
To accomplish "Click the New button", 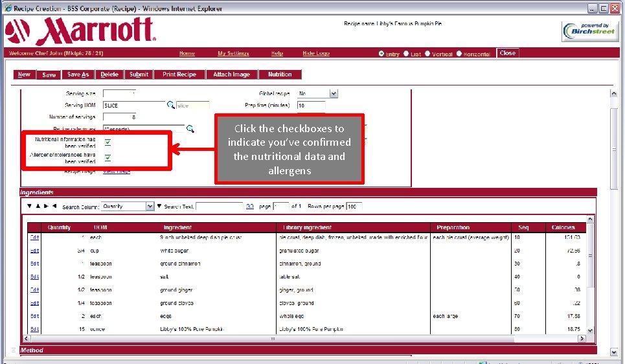I will coord(25,74).
